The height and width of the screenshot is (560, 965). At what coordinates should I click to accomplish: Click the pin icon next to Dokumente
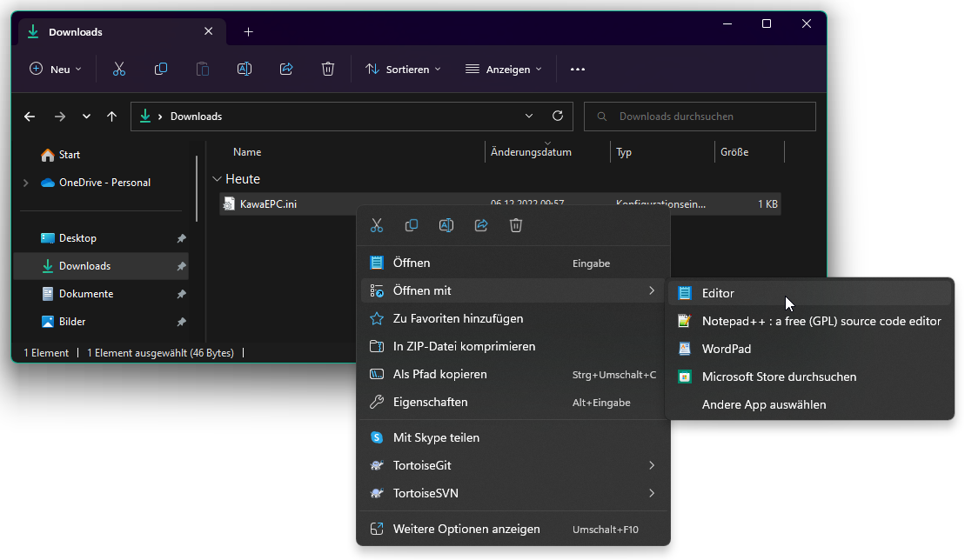point(182,295)
